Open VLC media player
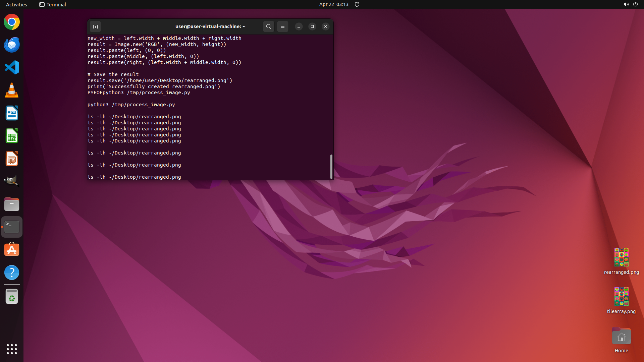The height and width of the screenshot is (362, 644). (x=12, y=90)
